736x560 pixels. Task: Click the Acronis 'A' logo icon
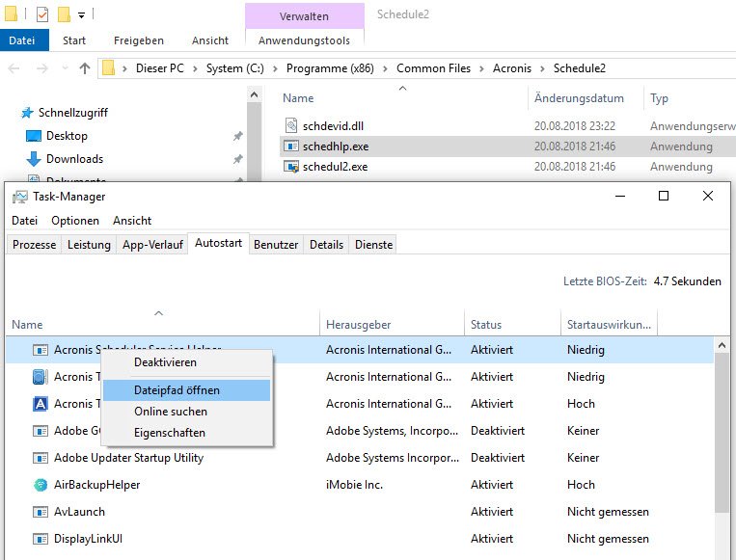pyautogui.click(x=41, y=404)
